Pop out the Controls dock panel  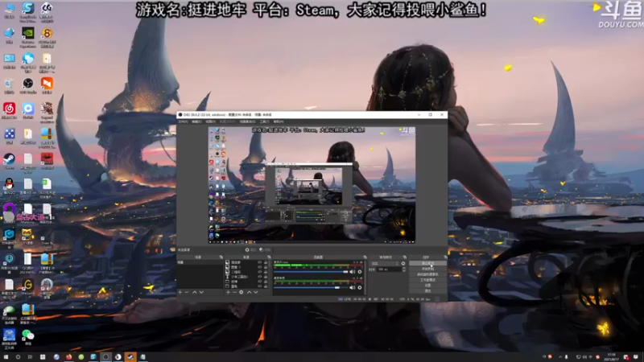446,257
